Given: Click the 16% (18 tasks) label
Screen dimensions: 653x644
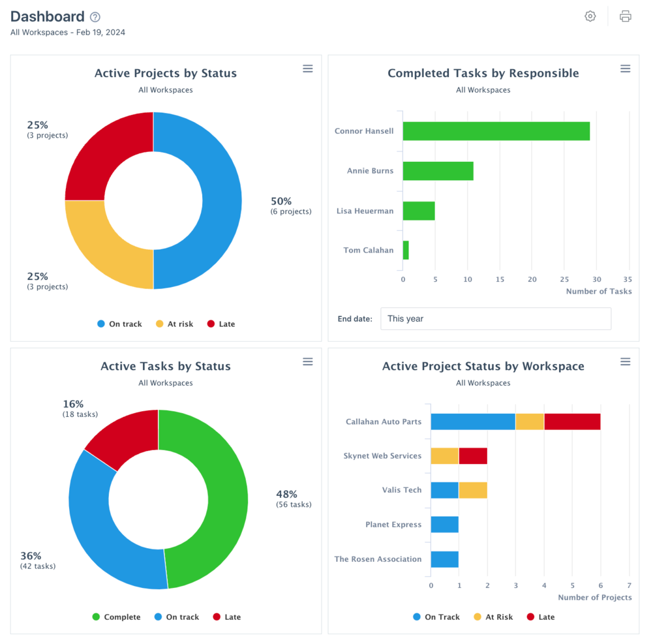Looking at the screenshot, I should point(80,408).
